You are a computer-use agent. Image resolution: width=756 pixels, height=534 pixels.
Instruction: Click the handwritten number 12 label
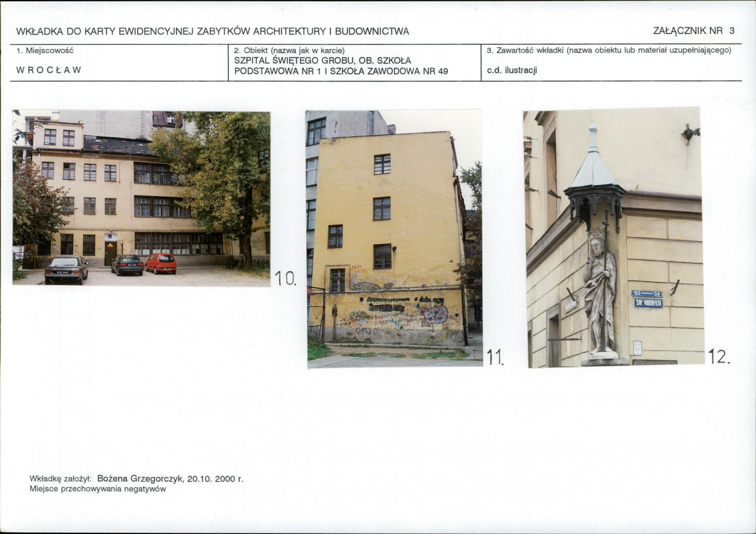pyautogui.click(x=719, y=356)
